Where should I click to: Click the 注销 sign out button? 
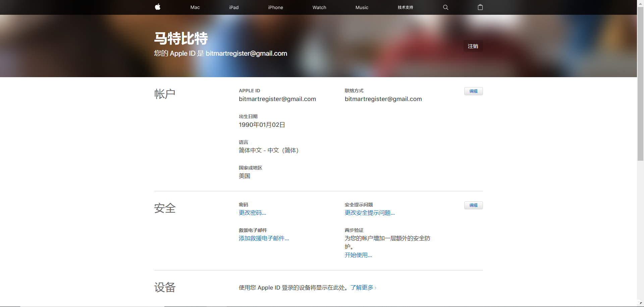(x=473, y=46)
